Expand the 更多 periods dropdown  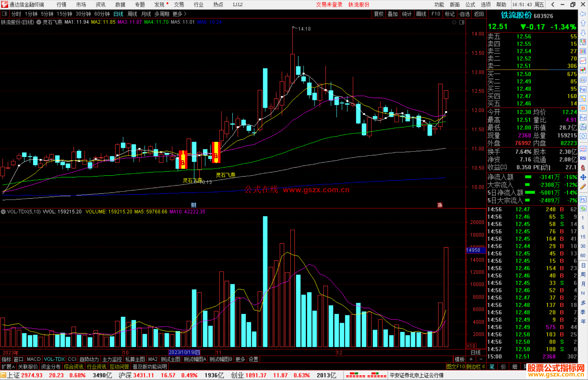(179, 14)
